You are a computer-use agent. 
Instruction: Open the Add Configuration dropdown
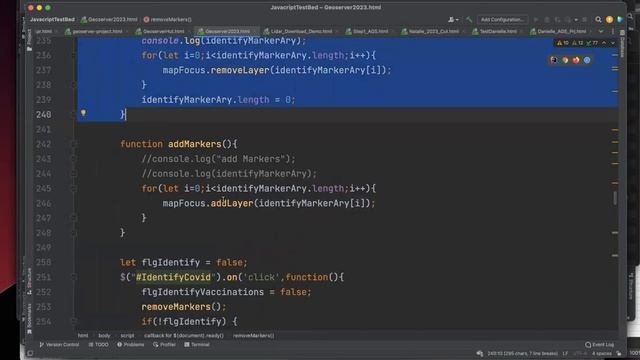502,19
